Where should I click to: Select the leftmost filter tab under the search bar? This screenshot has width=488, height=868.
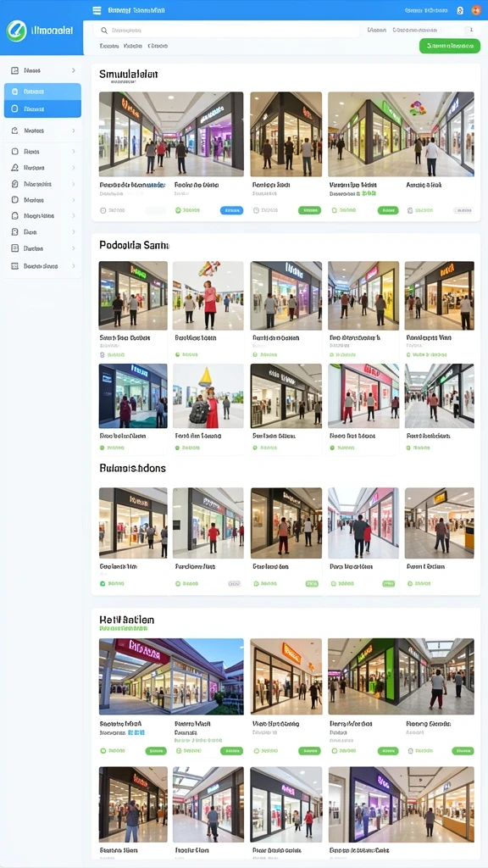pyautogui.click(x=109, y=47)
